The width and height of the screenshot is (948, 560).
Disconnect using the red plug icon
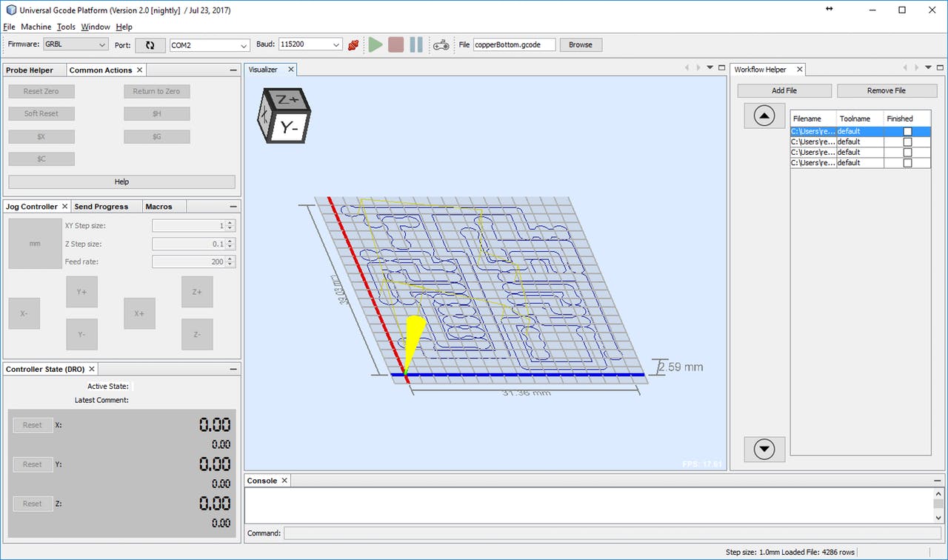pos(353,44)
